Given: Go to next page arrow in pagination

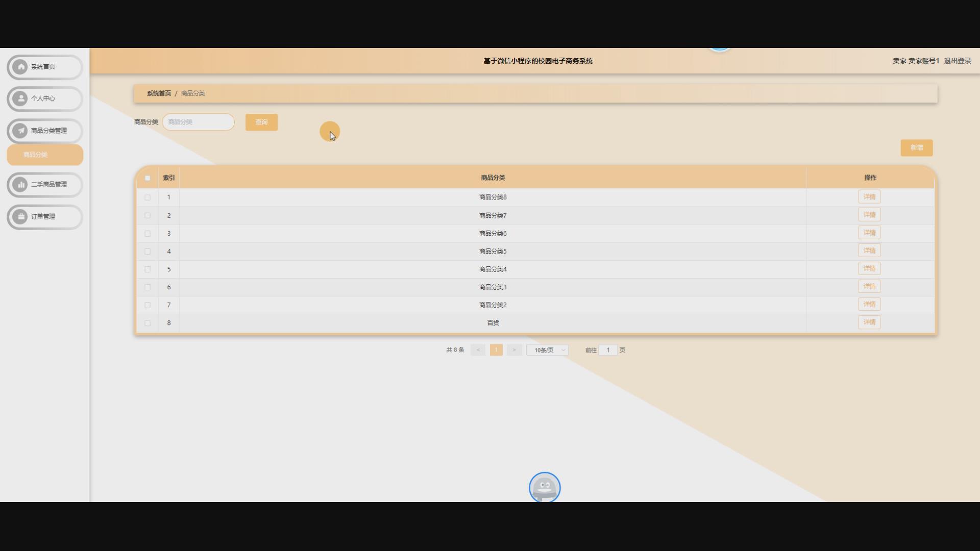Looking at the screenshot, I should [514, 350].
